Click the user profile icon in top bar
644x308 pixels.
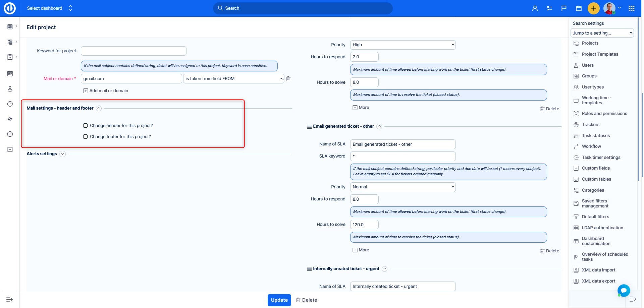(535, 8)
